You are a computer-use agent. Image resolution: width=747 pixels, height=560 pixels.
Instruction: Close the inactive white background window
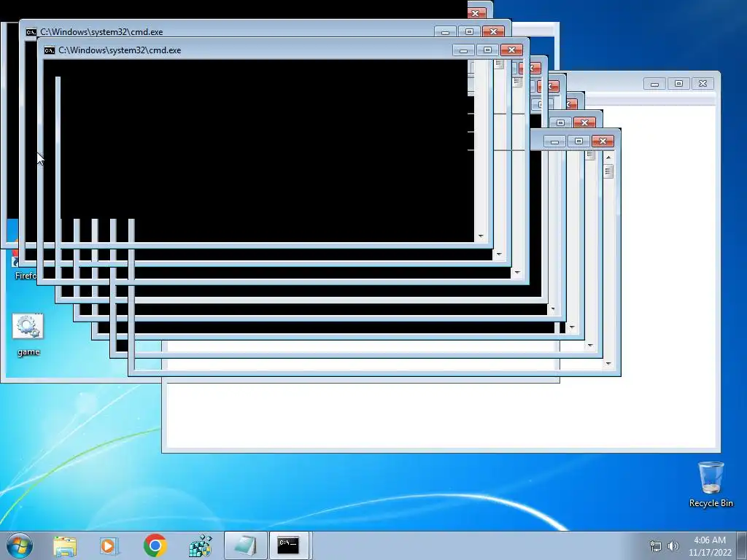click(x=703, y=84)
